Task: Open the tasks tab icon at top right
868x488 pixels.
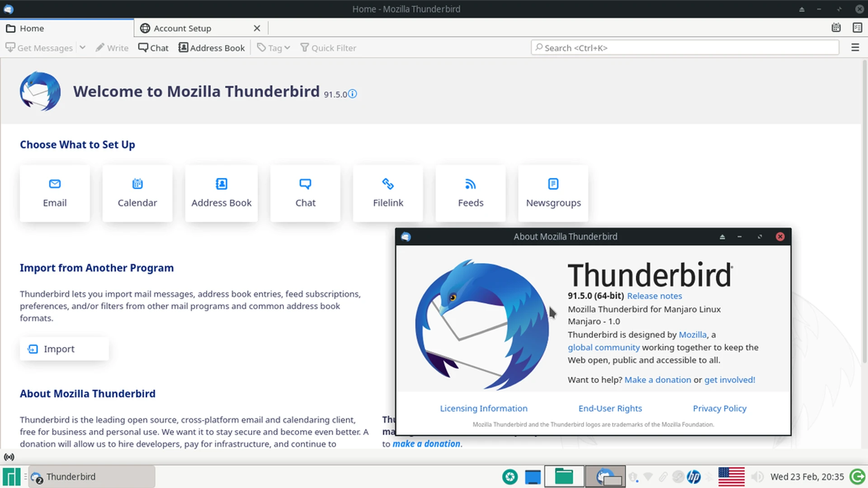Action: (x=857, y=28)
